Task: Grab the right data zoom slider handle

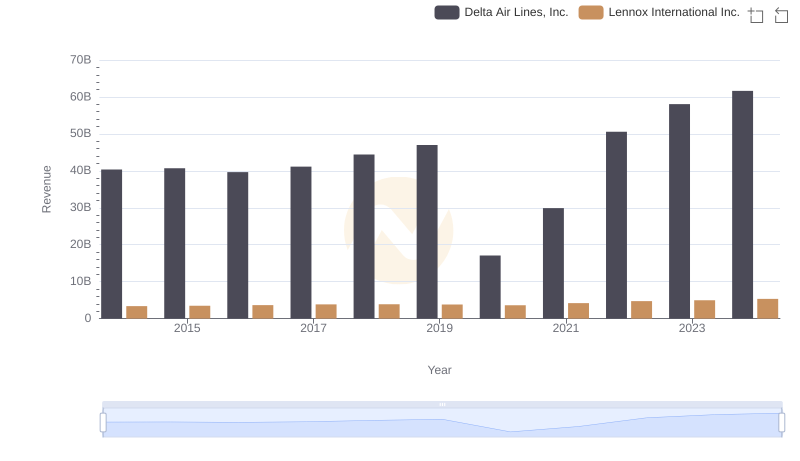Action: pyautogui.click(x=781, y=423)
